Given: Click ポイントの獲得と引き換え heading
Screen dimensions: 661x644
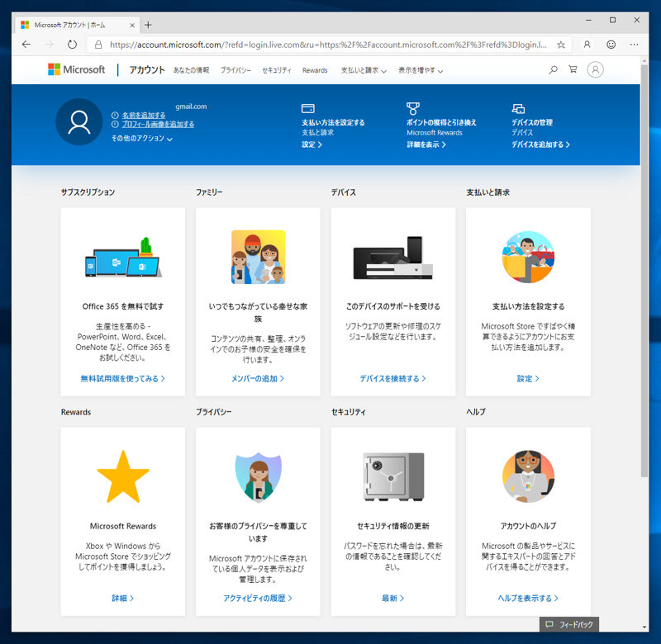Looking at the screenshot, I should click(441, 122).
